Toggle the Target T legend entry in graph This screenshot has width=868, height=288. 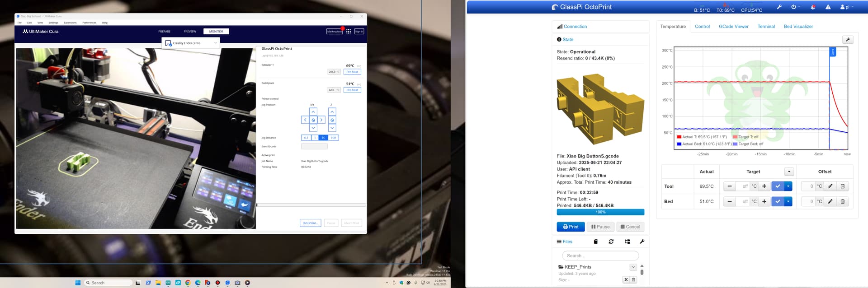coord(745,137)
